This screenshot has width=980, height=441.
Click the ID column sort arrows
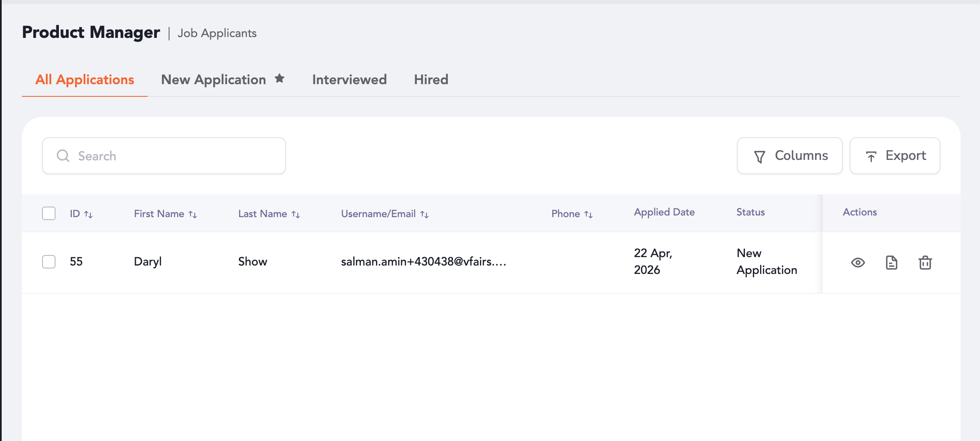88,214
